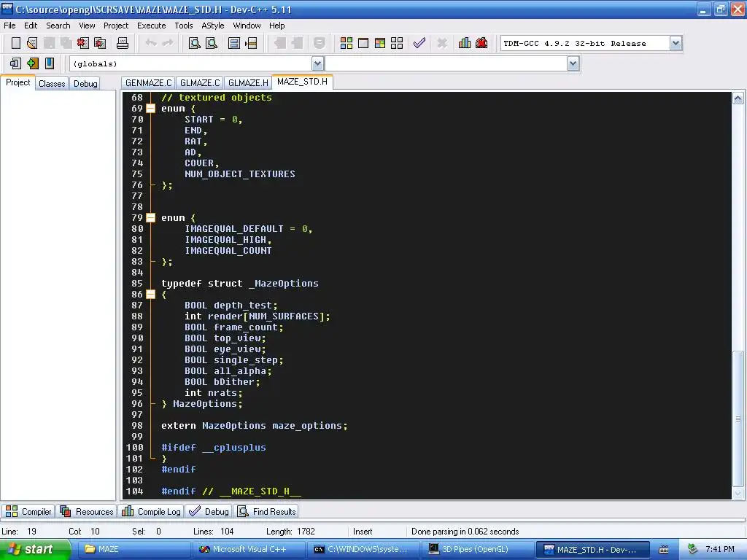Screen dimensions: 747x560
Task: Open the Help menu
Action: [276, 26]
